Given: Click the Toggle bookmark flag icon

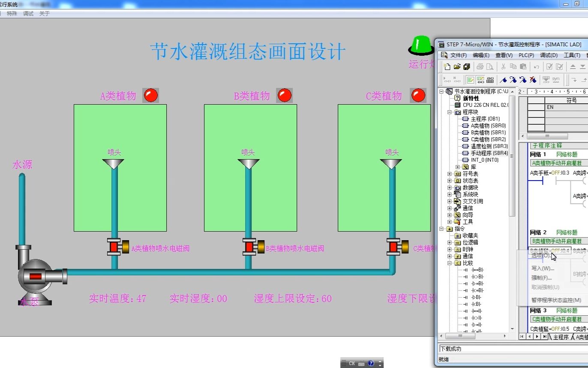Looking at the screenshot, I should [x=504, y=80].
